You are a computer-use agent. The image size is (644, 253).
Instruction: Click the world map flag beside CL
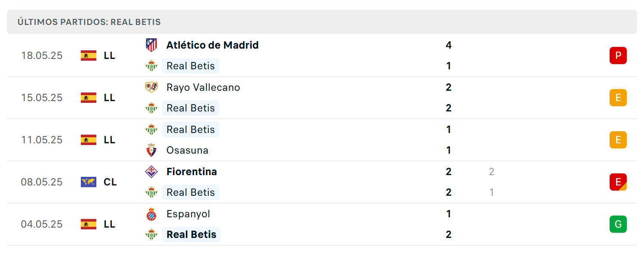tap(89, 182)
